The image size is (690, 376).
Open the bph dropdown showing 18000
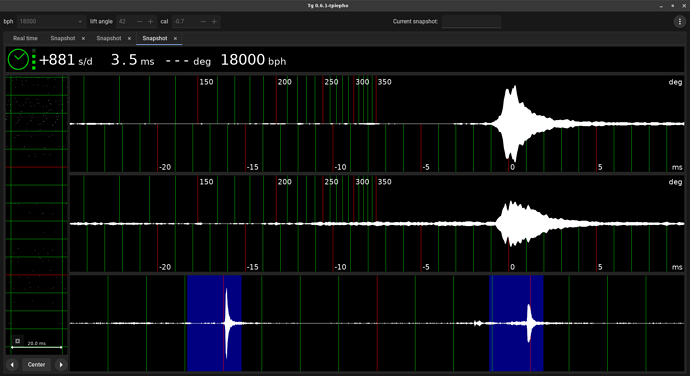(51, 22)
